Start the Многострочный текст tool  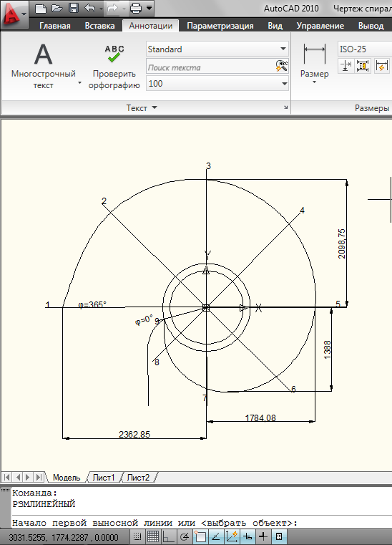tap(44, 65)
